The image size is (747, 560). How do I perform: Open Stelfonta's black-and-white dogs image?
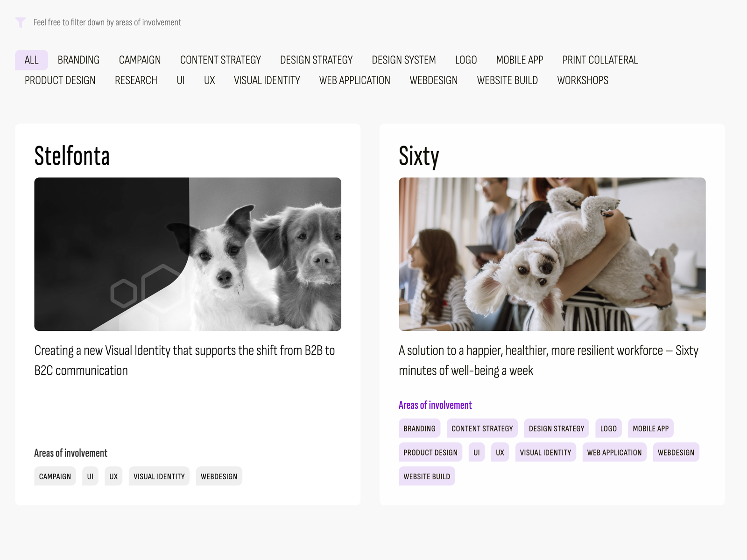[x=188, y=254]
